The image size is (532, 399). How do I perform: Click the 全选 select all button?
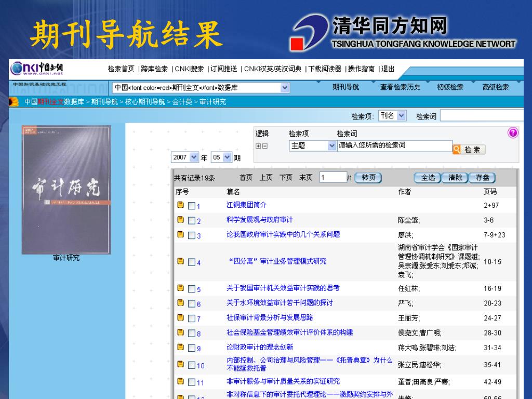(428, 178)
